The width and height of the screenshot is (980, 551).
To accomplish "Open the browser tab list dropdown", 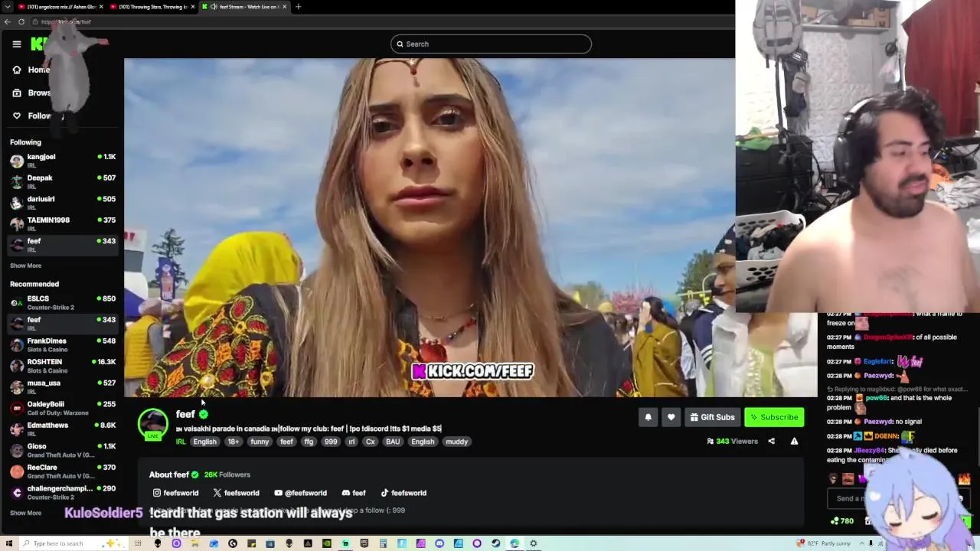I will [7, 7].
